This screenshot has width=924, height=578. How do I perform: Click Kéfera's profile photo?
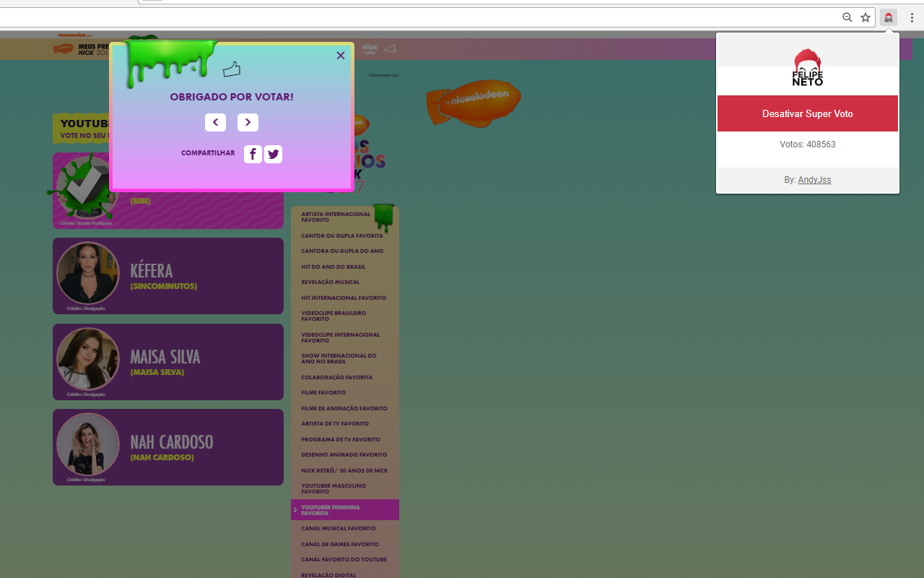tap(88, 273)
